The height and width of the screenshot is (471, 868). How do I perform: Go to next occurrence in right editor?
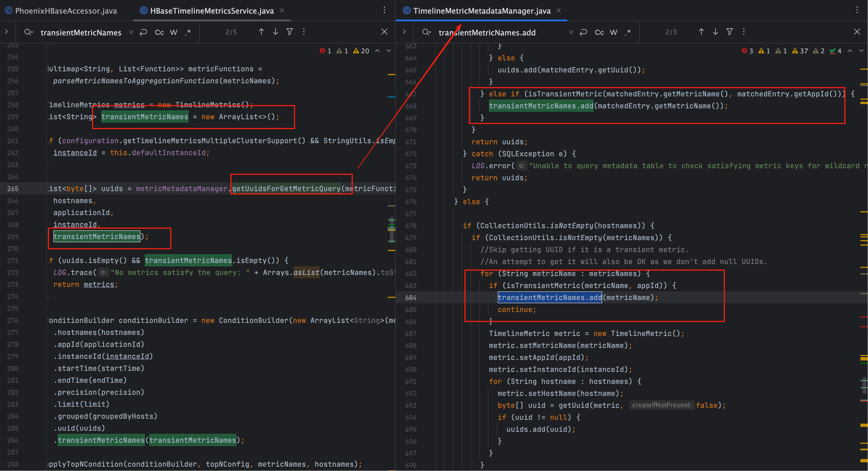[x=715, y=32]
